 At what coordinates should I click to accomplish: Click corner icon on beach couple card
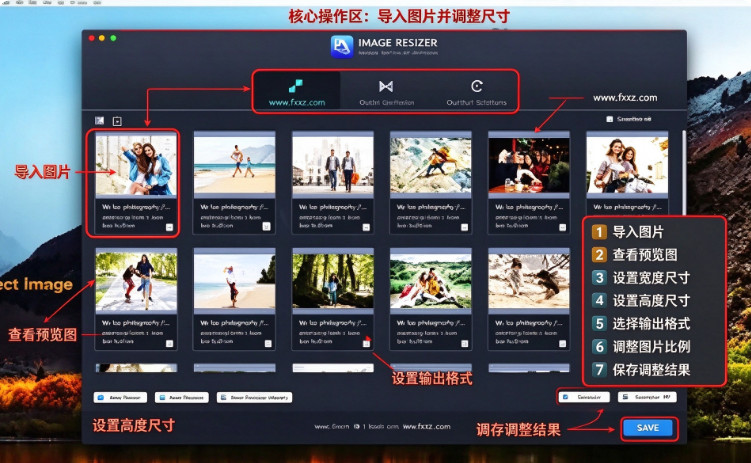267,227
